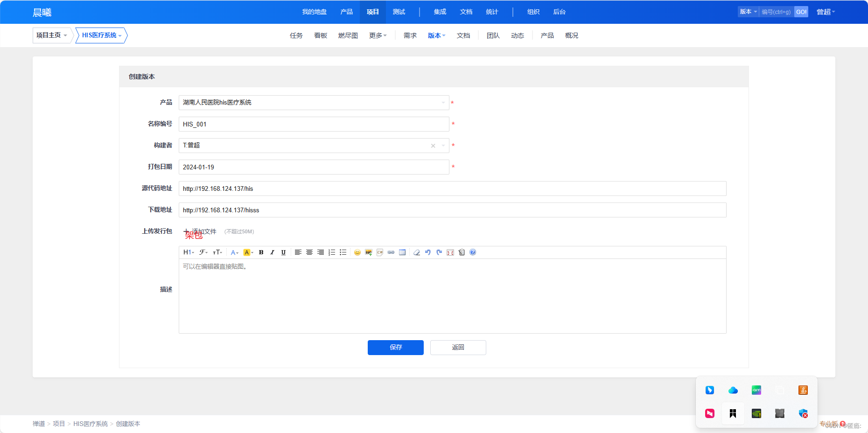This screenshot has height=433, width=868.
Task: Align description text to the left
Action: [x=298, y=252]
